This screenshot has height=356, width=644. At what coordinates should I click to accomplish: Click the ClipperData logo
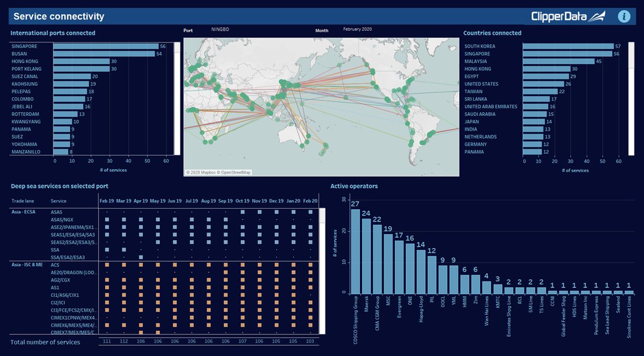[x=569, y=16]
